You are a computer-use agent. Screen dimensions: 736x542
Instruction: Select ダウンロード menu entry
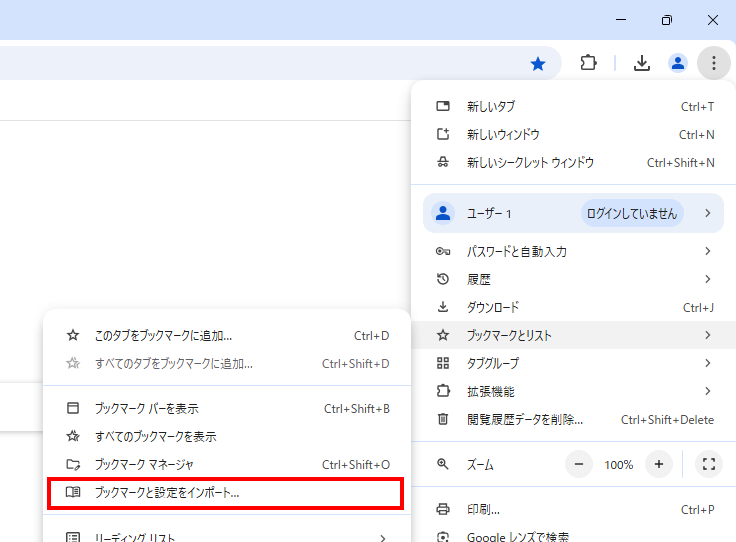tap(573, 307)
